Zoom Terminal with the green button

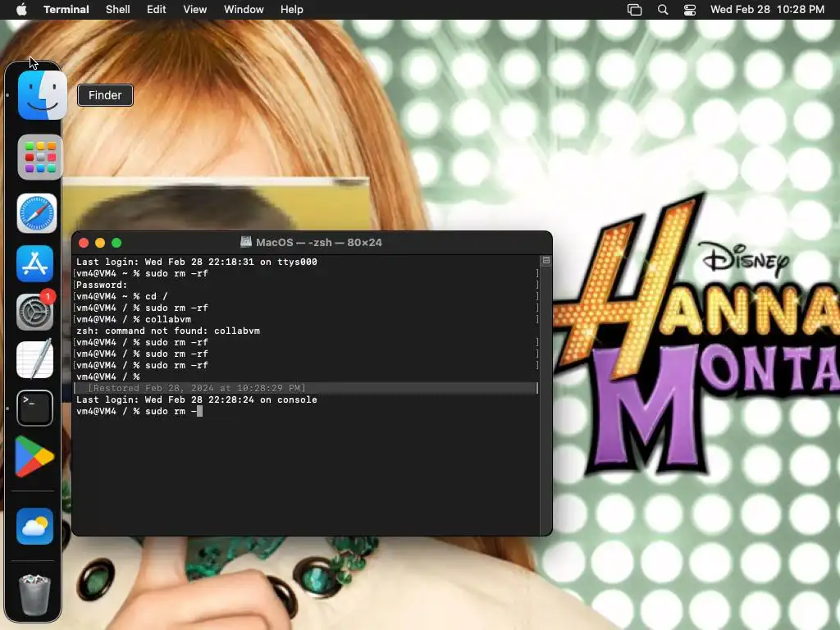[x=116, y=243]
